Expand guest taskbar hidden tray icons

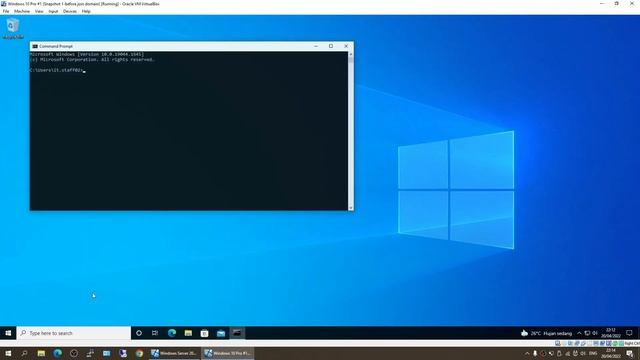[579, 333]
